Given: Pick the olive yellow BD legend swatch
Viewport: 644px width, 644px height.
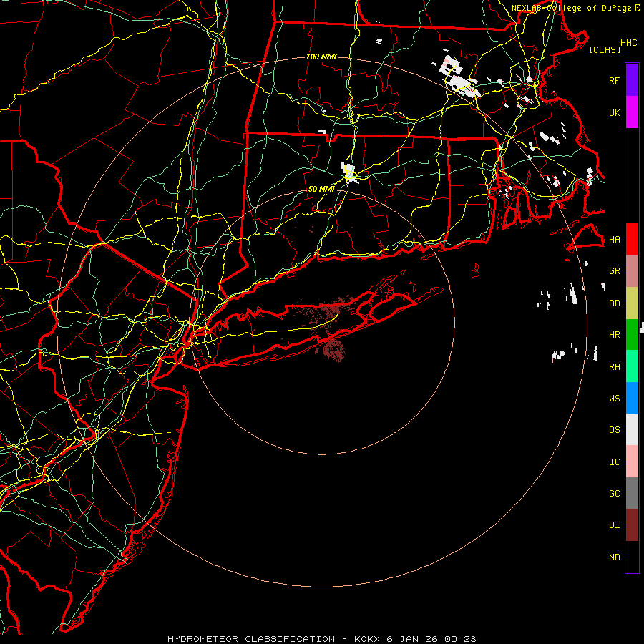Looking at the screenshot, I should 632,303.
